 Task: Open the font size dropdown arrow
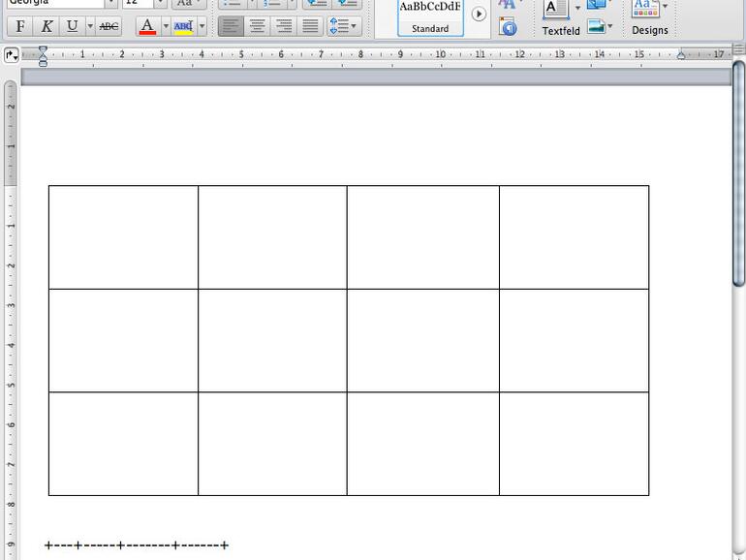tap(160, 3)
